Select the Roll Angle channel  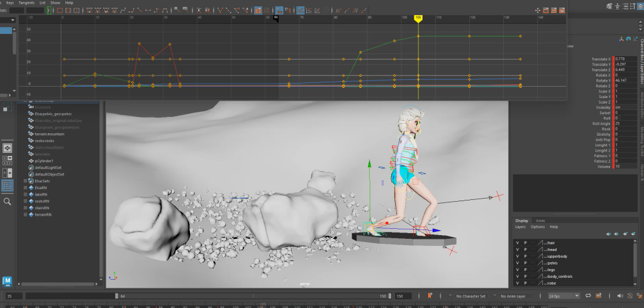[x=601, y=124]
